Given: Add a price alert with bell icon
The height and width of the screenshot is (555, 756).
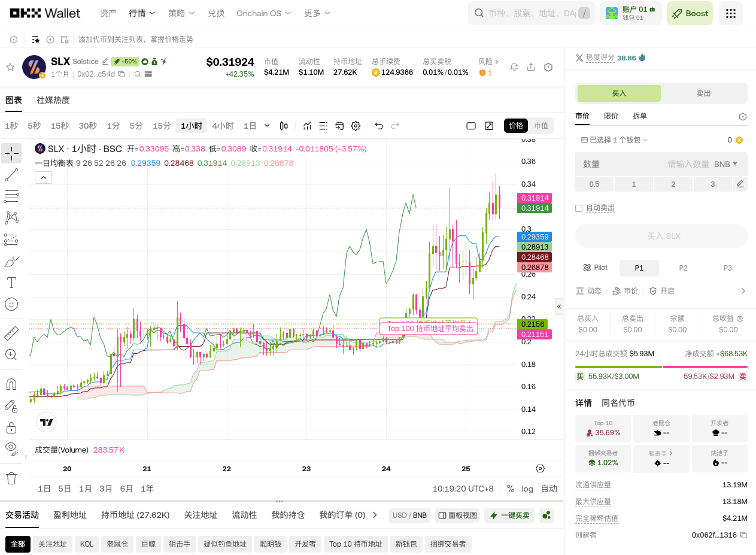Looking at the screenshot, I should pos(514,67).
